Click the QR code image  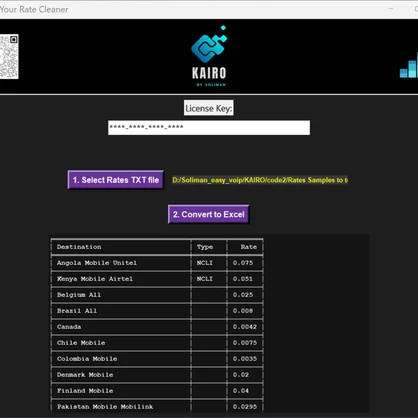(x=9, y=57)
